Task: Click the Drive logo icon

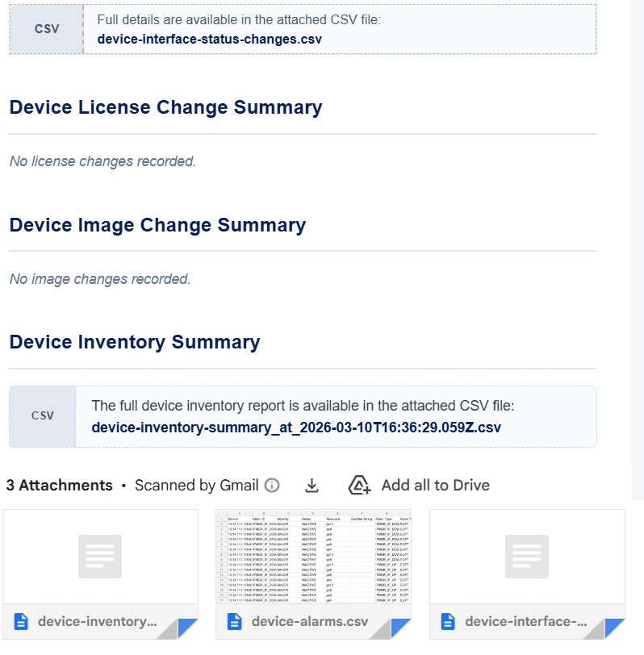Action: coord(359,486)
